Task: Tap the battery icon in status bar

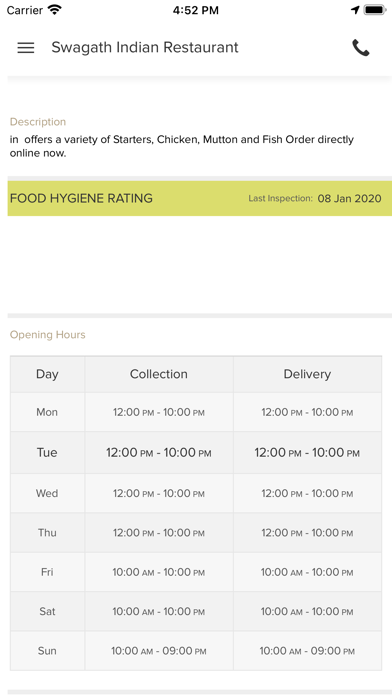Action: (x=375, y=10)
